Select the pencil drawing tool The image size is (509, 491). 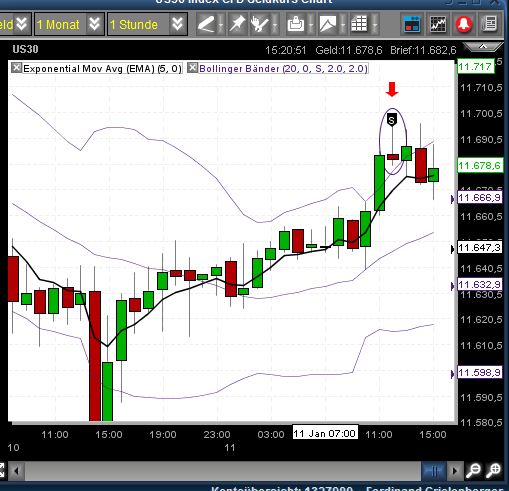pos(206,24)
